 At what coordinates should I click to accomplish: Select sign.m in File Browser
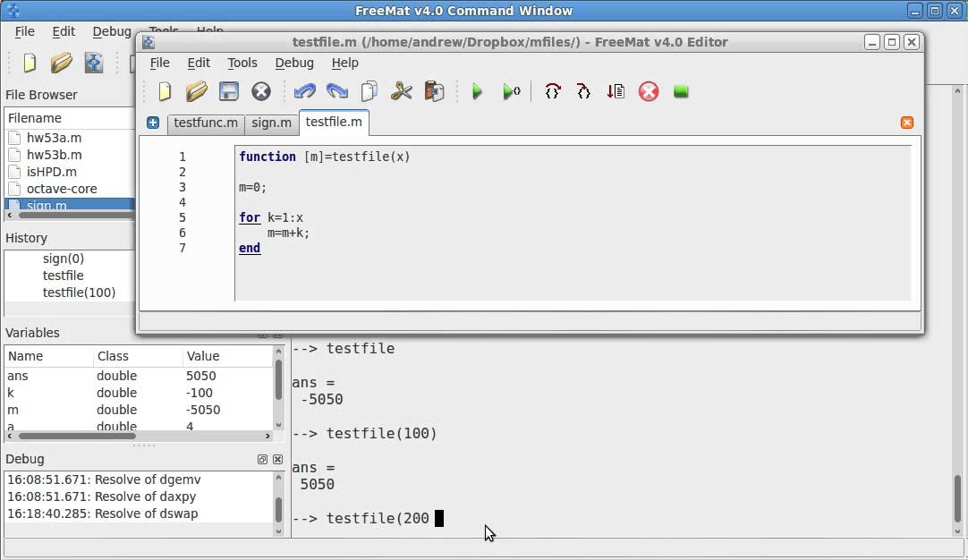(71, 204)
